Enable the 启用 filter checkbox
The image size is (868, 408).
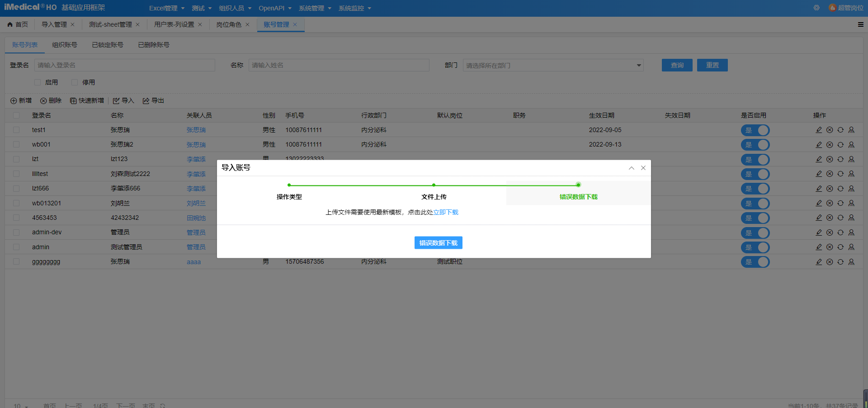[x=38, y=82]
